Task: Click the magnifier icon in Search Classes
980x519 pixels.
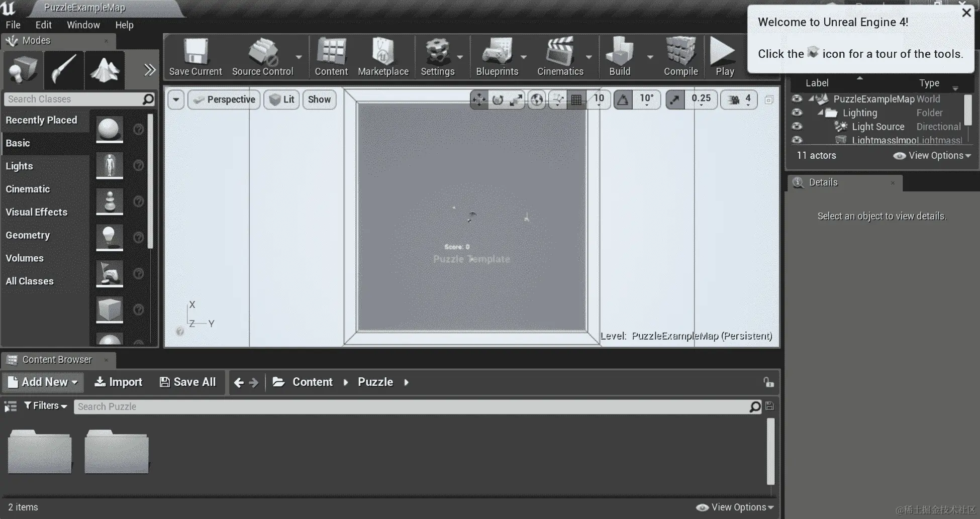Action: click(148, 99)
